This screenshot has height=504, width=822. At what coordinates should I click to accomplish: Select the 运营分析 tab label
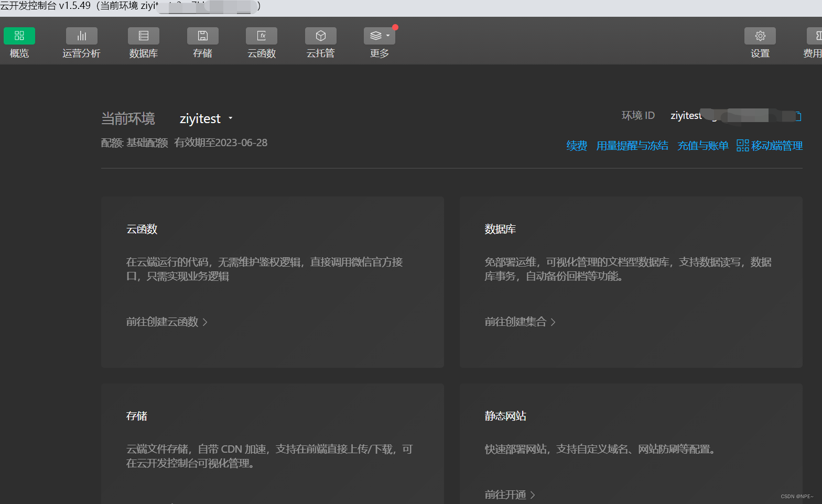pyautogui.click(x=81, y=53)
